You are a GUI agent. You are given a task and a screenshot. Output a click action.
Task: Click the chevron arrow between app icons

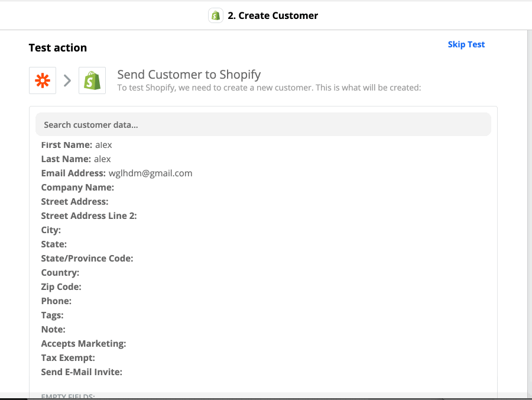pyautogui.click(x=67, y=80)
